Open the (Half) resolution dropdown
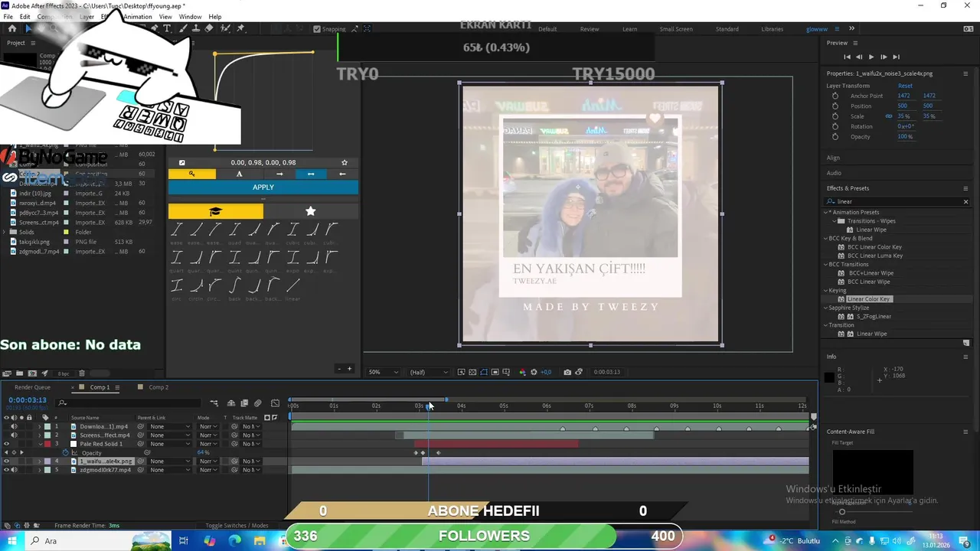 click(429, 372)
